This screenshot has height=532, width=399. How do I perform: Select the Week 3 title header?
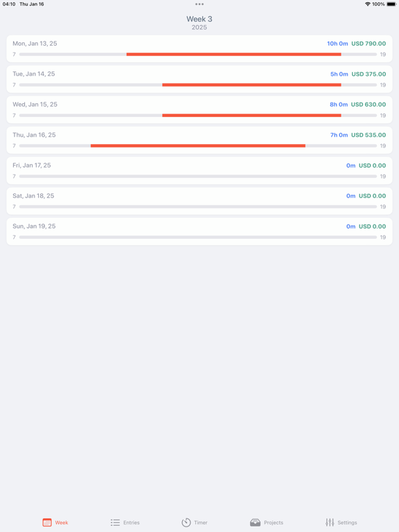[199, 19]
